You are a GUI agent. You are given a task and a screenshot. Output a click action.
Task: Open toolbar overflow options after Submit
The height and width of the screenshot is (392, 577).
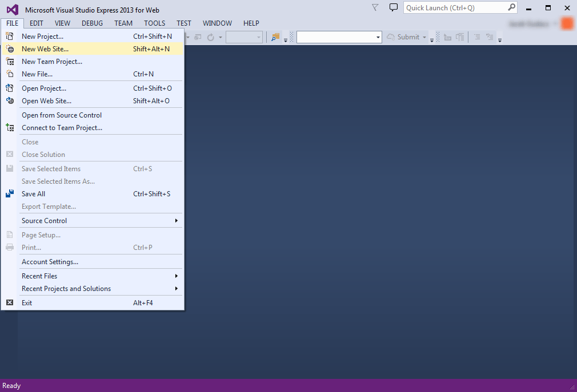point(432,40)
